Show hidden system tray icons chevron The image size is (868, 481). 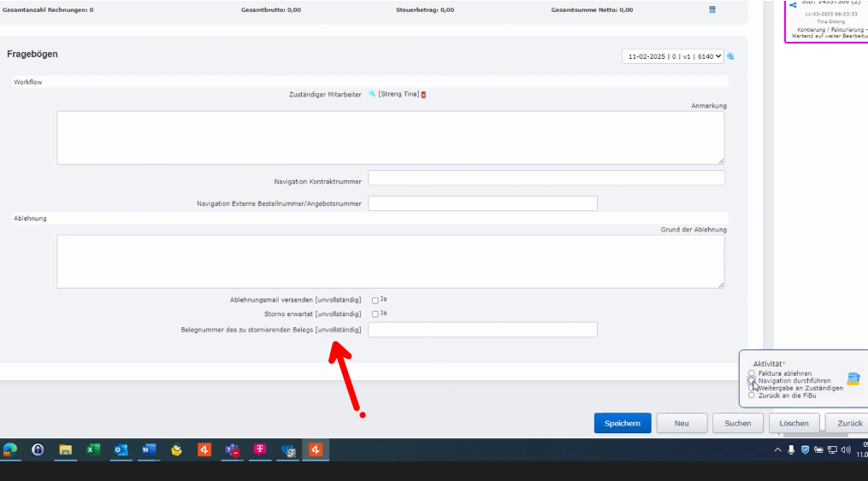click(x=777, y=449)
